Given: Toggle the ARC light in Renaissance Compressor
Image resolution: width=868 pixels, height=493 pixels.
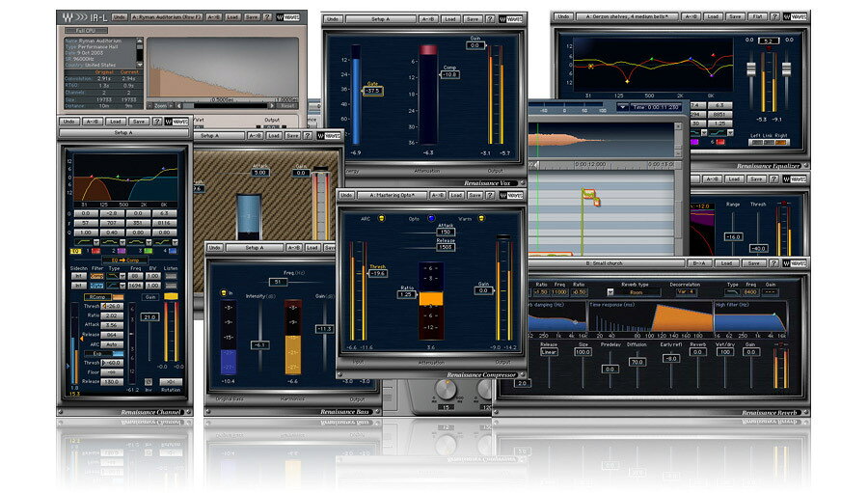Looking at the screenshot, I should (381, 219).
